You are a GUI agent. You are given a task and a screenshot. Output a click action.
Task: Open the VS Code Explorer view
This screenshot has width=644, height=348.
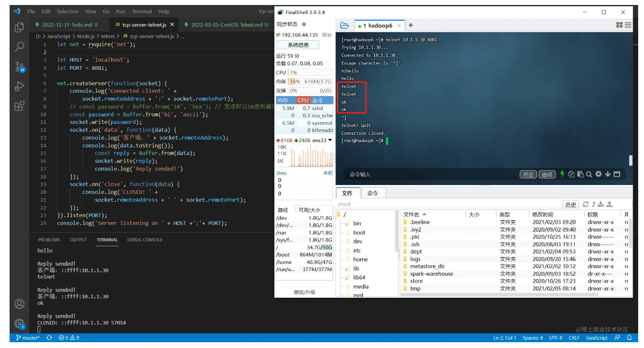coord(19,27)
